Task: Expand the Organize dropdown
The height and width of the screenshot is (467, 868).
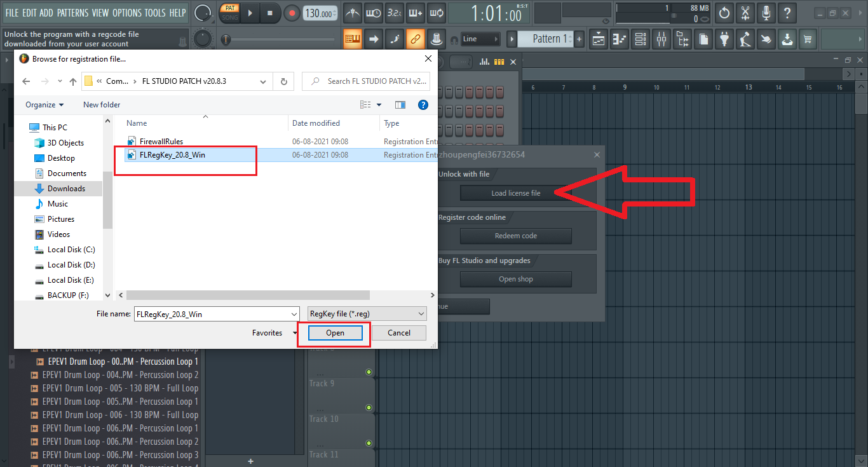Action: 44,105
